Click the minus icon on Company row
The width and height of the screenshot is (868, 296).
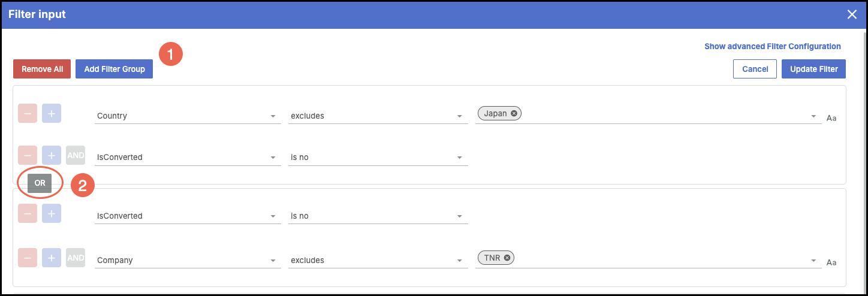[x=28, y=258]
